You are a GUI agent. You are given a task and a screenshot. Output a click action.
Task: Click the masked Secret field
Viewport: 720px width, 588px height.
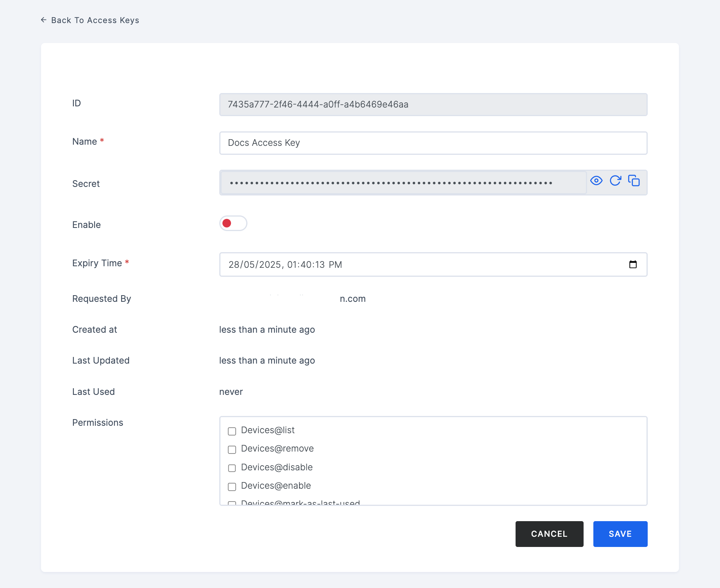tap(403, 183)
